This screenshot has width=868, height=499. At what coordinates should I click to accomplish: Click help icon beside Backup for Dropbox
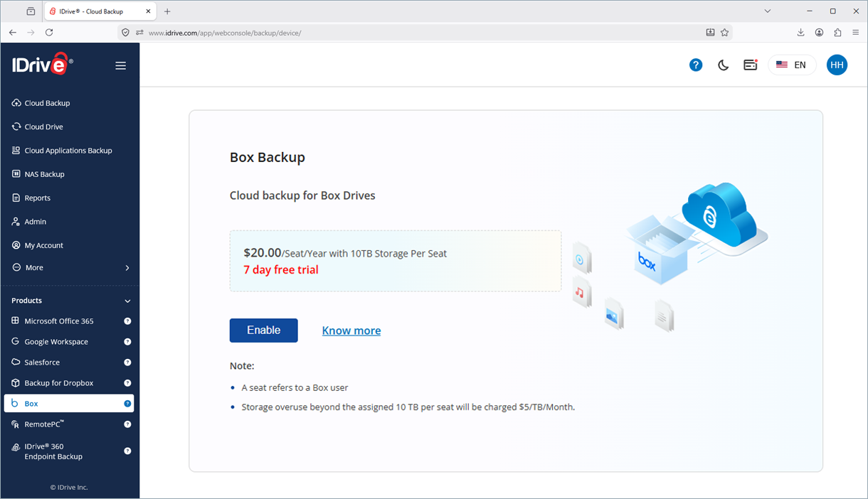127,383
